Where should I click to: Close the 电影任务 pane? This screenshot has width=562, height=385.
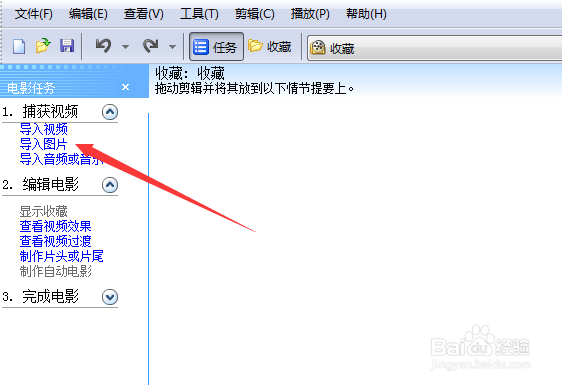pos(125,87)
